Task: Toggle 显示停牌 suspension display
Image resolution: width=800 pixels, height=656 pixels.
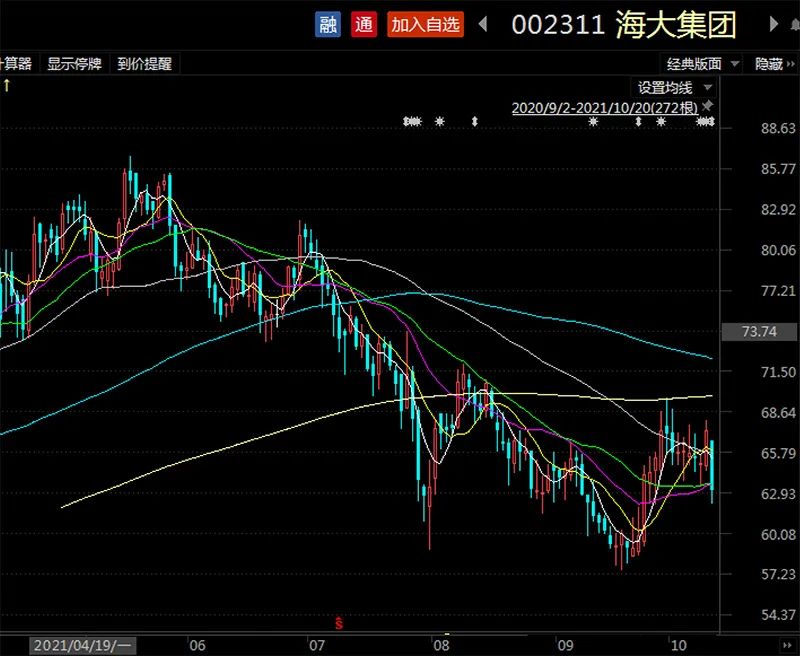Action: (75, 64)
